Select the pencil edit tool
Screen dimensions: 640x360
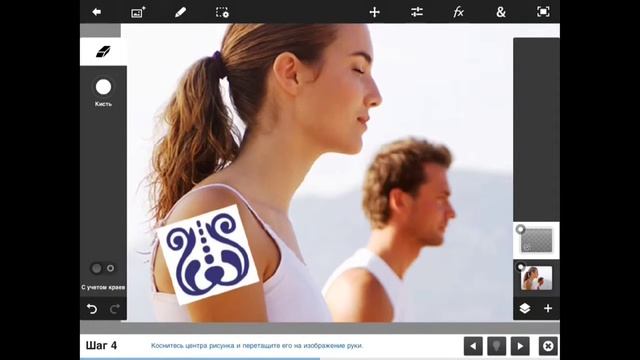[x=180, y=12]
